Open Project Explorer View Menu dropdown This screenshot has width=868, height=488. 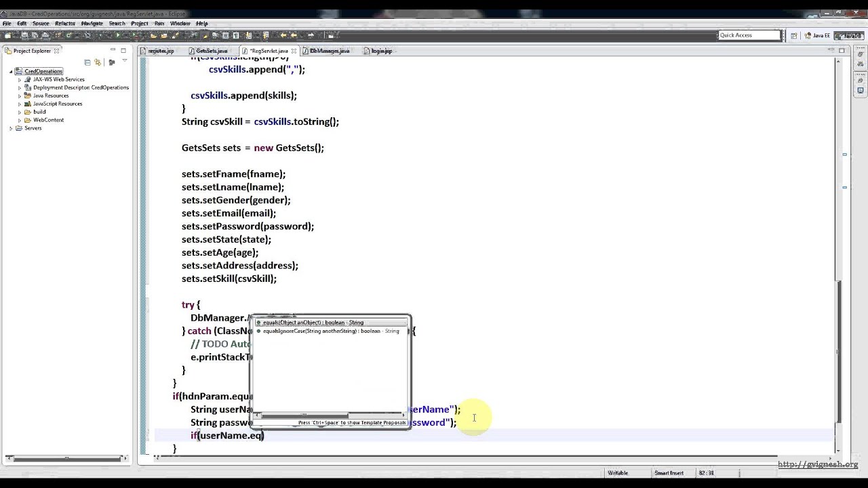tap(125, 61)
